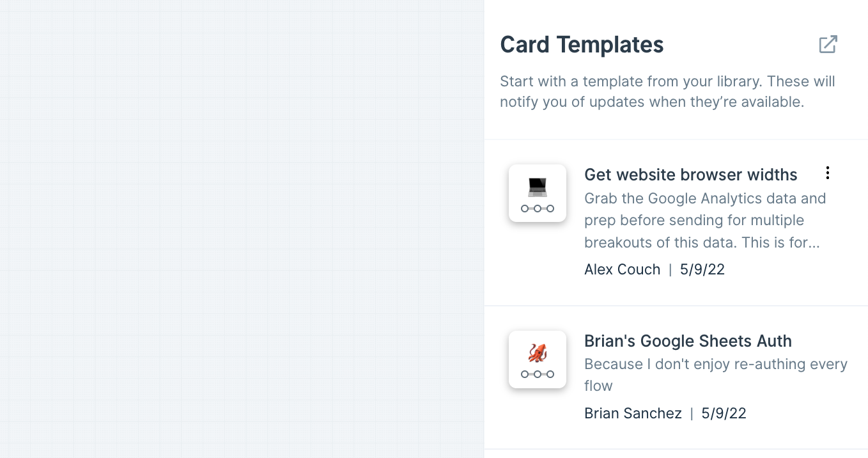The height and width of the screenshot is (458, 868).
Task: Click the divider line between the two templates
Action: pyautogui.click(x=676, y=306)
